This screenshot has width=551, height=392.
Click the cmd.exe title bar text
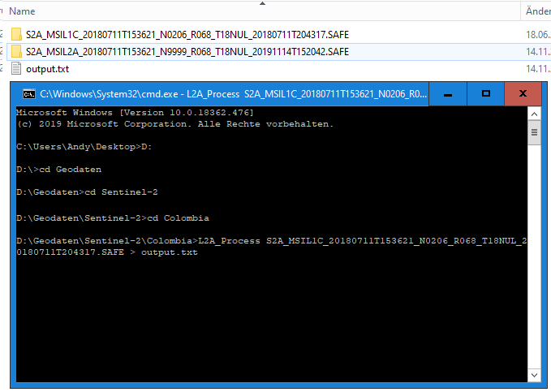234,94
